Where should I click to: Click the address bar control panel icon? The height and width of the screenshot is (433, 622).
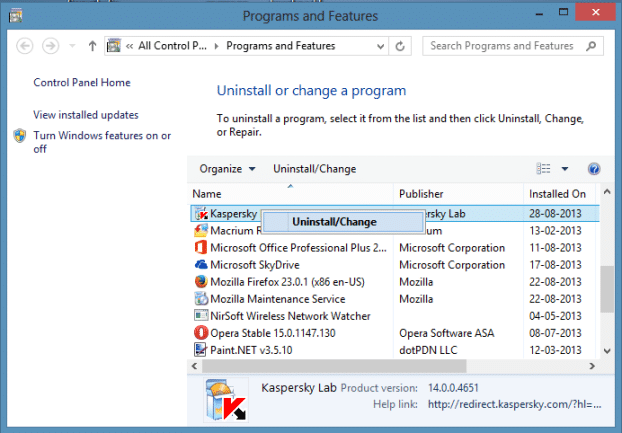pyautogui.click(x=114, y=46)
